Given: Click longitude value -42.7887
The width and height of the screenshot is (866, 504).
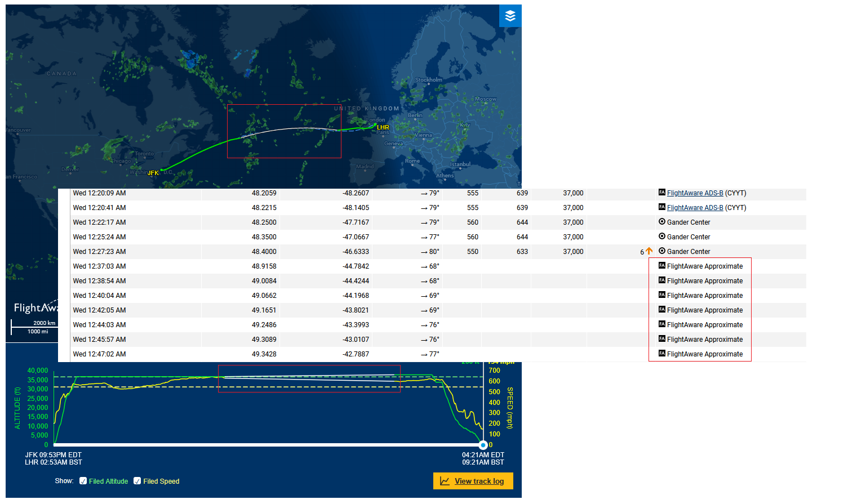Looking at the screenshot, I should (x=356, y=354).
